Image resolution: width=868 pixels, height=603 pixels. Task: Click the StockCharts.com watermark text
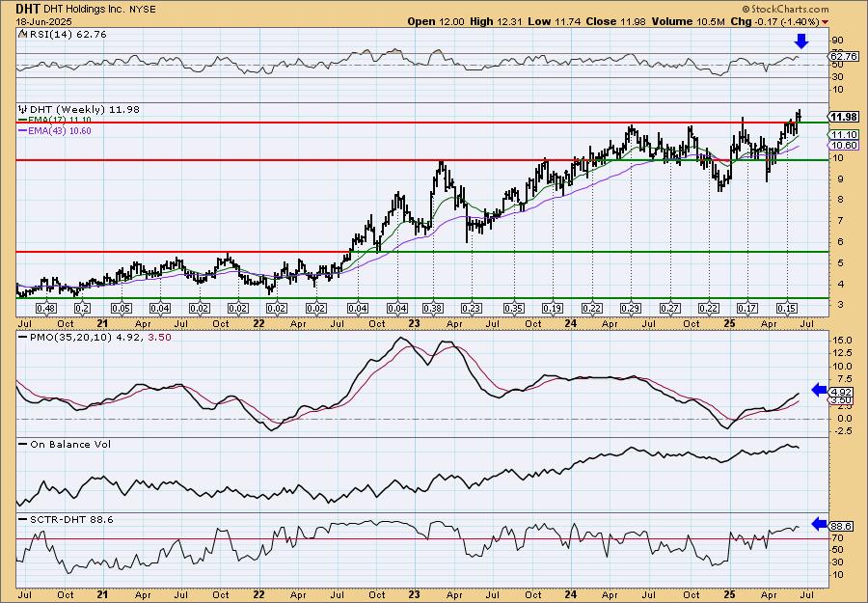point(789,9)
